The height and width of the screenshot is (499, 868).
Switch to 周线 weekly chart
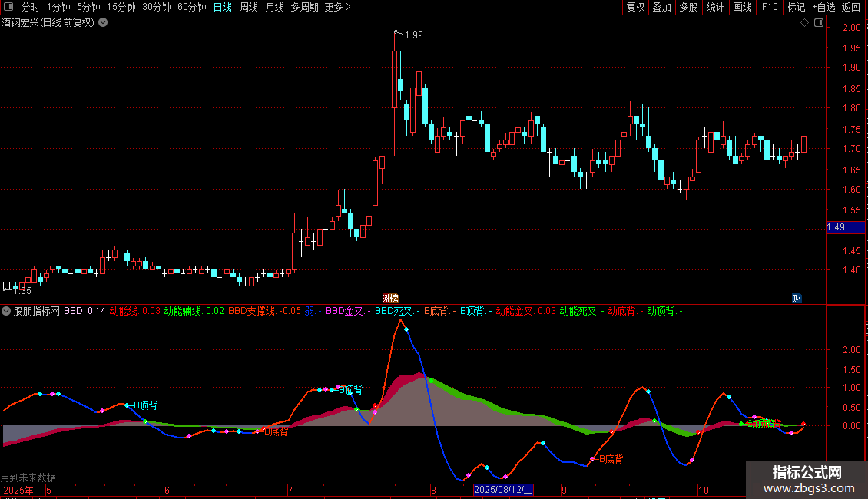249,7
